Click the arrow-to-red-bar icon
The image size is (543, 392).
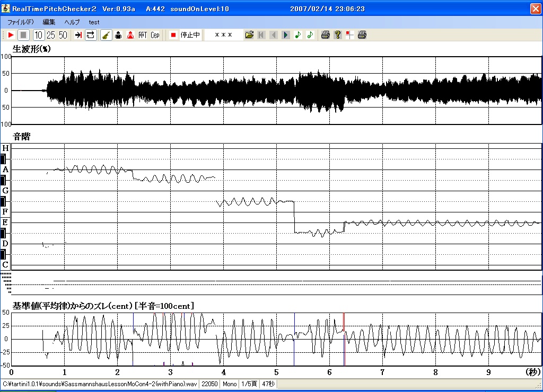pyautogui.click(x=78, y=35)
